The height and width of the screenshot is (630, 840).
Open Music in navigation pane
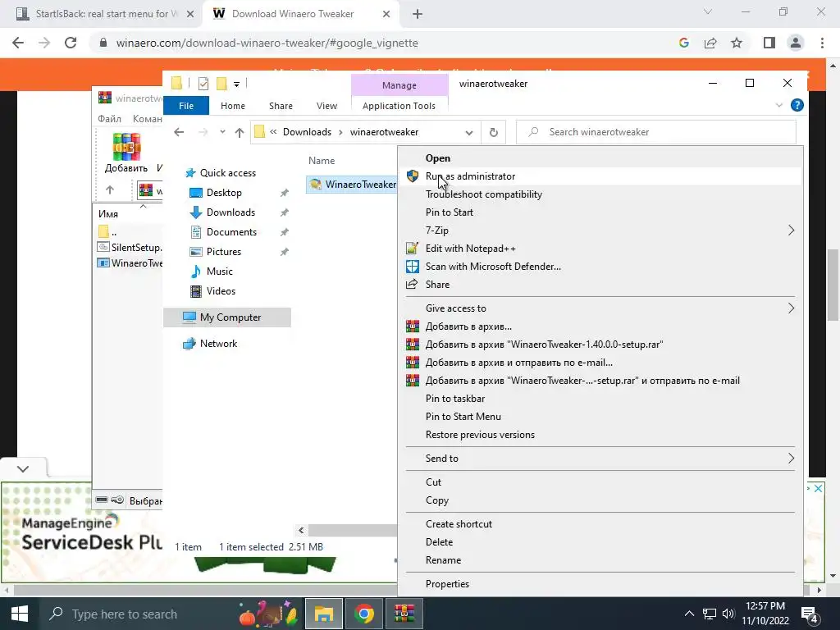click(220, 271)
